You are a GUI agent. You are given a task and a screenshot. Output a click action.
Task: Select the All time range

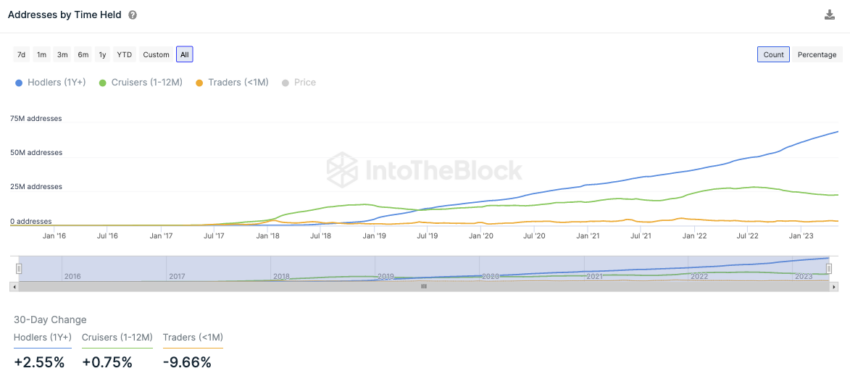pos(184,55)
